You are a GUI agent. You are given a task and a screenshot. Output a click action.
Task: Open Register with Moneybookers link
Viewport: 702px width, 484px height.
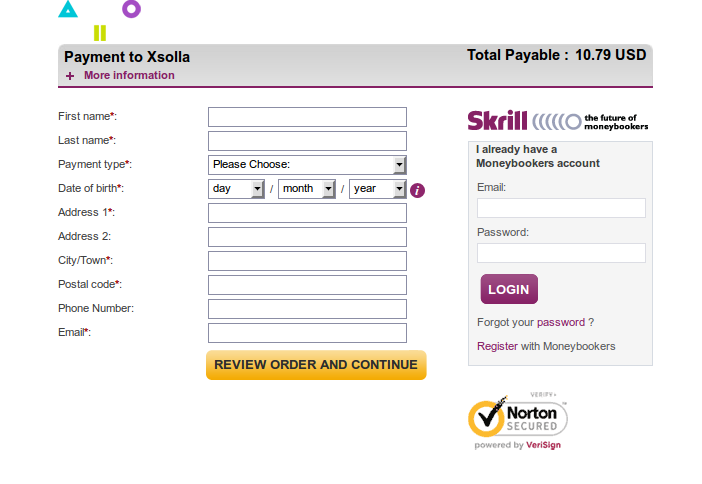(x=497, y=346)
